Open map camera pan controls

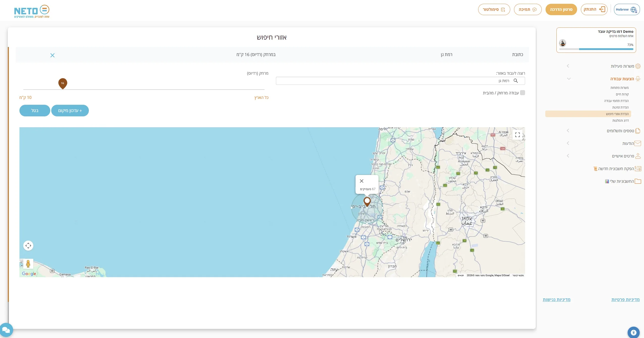tap(28, 245)
